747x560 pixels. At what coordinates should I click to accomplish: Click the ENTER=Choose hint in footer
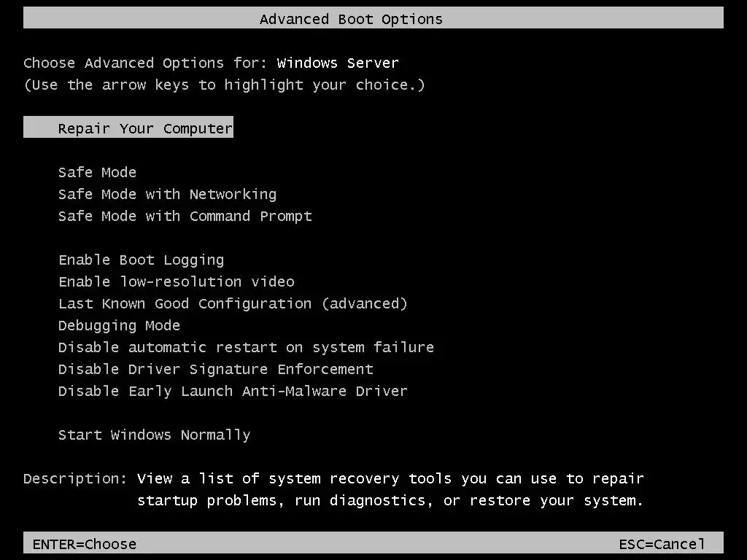[x=85, y=544]
